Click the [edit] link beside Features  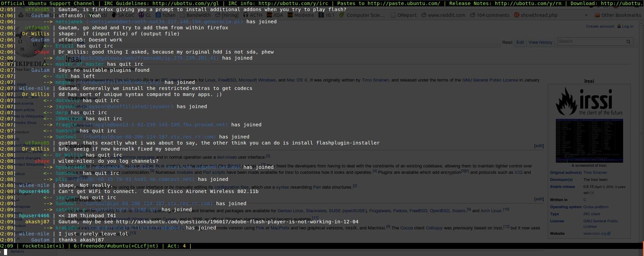(x=539, y=146)
